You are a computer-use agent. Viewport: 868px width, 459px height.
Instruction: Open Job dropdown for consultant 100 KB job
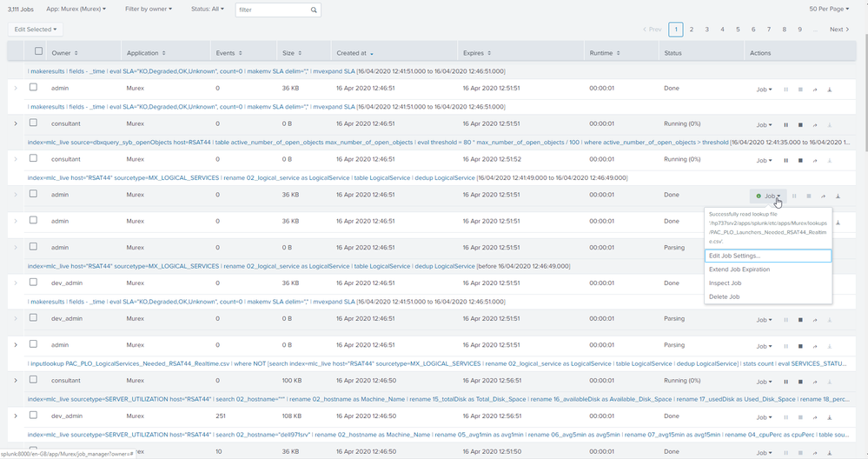click(x=764, y=382)
